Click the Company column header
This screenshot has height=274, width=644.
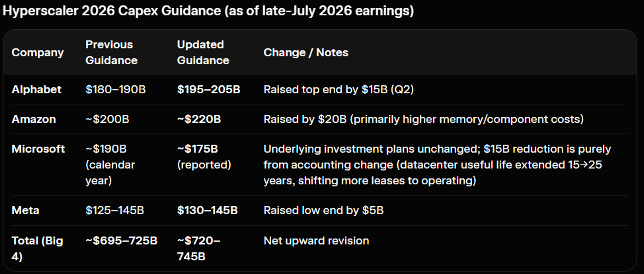coord(37,53)
